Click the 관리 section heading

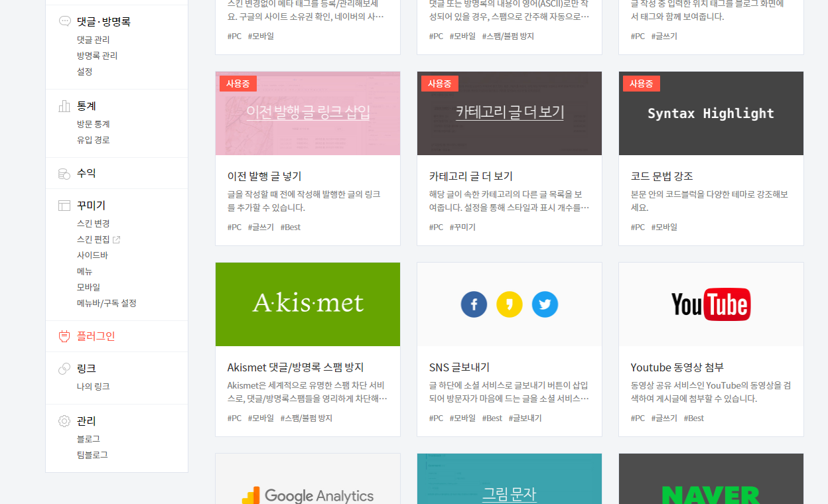[86, 421]
